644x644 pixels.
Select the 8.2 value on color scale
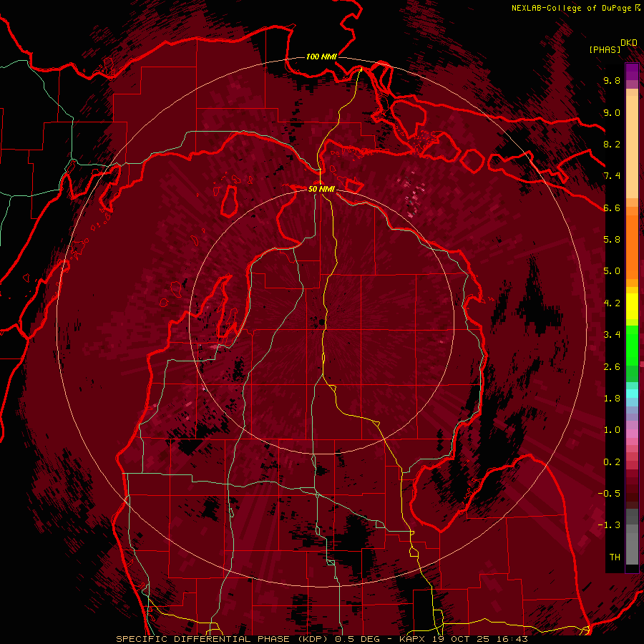click(x=612, y=144)
